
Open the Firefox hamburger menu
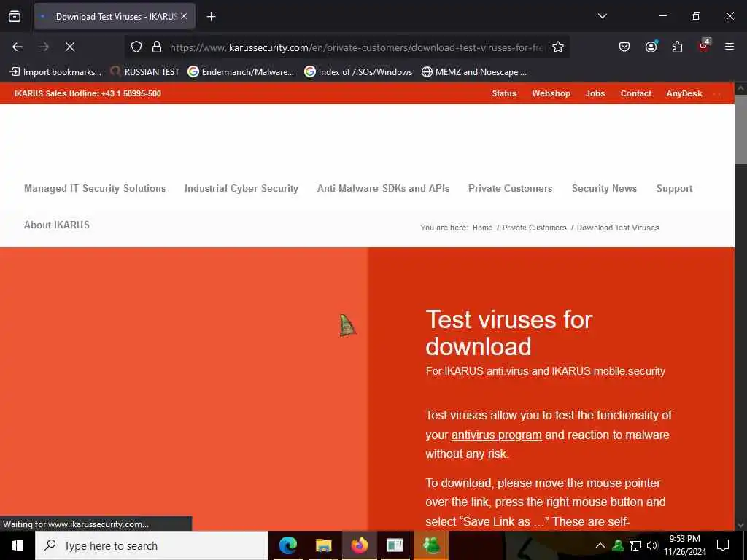729,47
